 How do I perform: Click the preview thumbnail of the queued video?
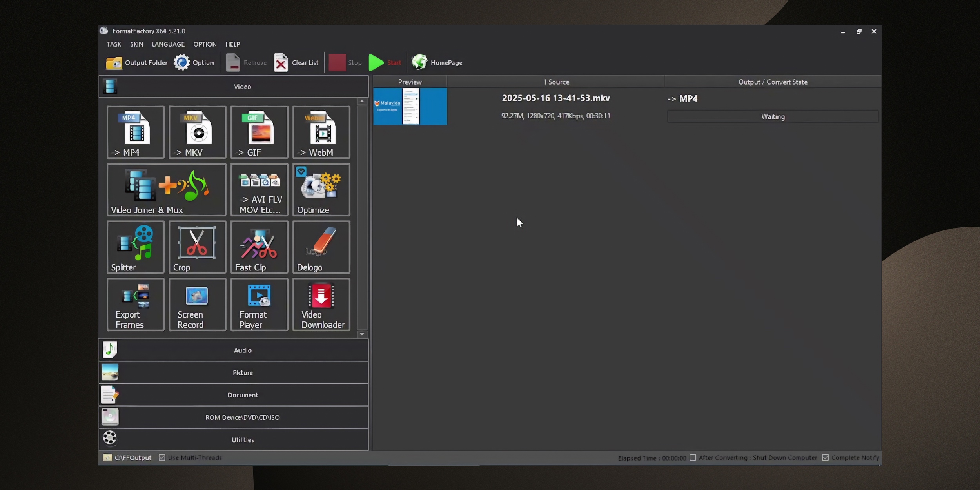410,107
